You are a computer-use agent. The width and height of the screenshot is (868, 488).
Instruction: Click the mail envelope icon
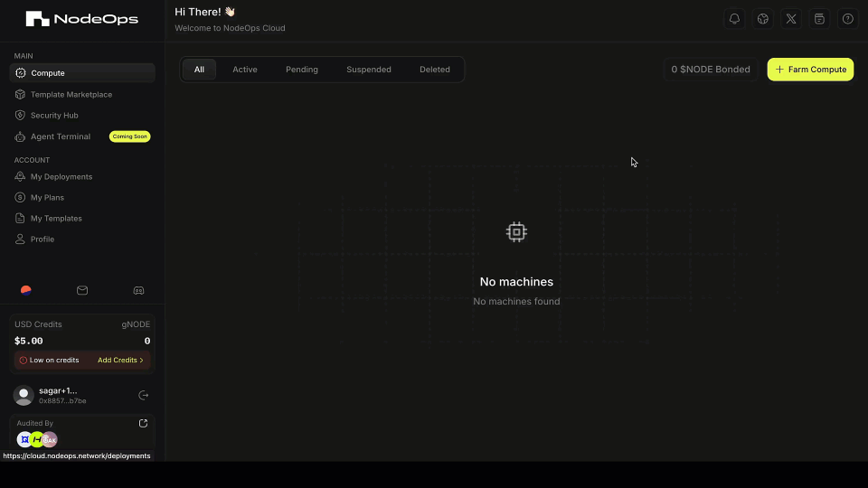click(x=82, y=290)
